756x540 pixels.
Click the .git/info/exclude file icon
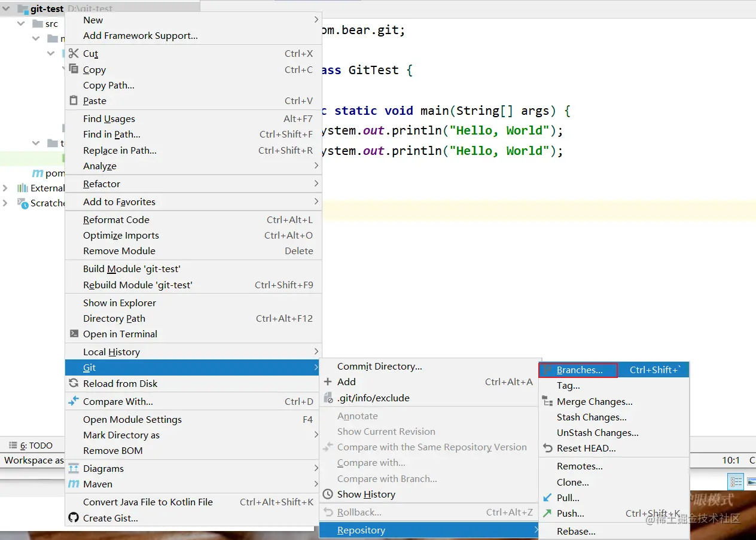328,398
